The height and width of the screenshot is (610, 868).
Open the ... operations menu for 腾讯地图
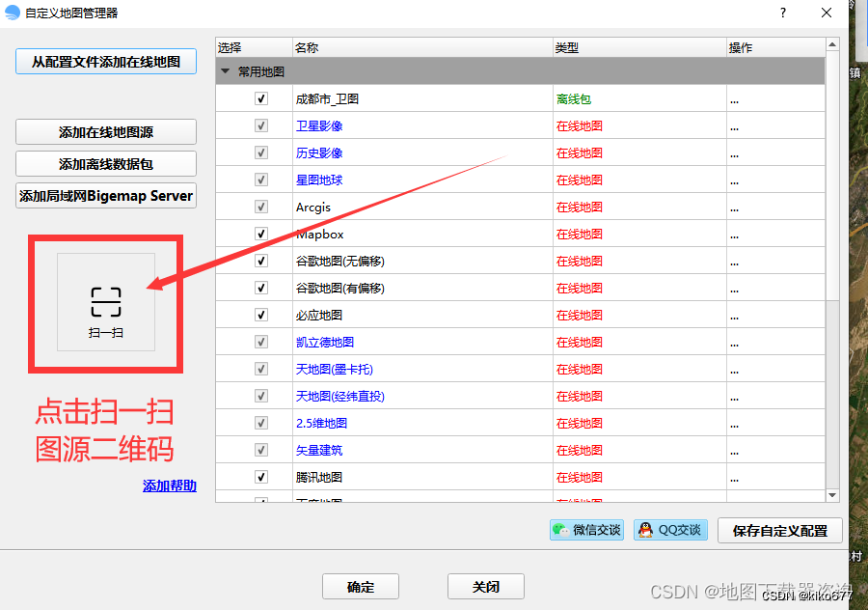[734, 480]
